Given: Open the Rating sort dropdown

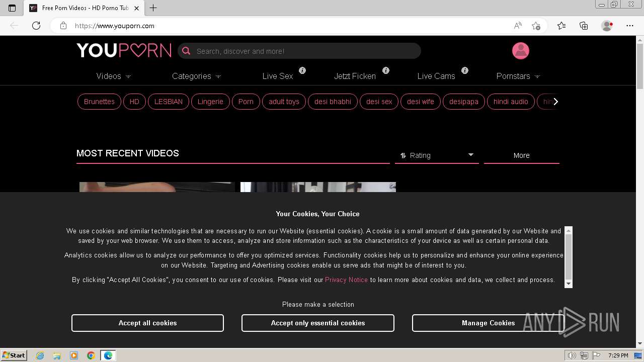Looking at the screenshot, I should pos(437,155).
